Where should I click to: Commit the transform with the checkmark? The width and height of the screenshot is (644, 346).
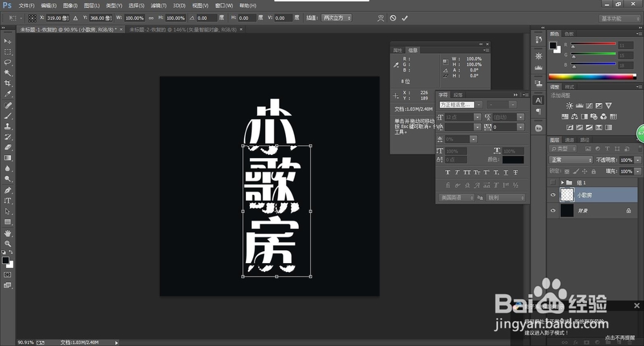click(404, 18)
